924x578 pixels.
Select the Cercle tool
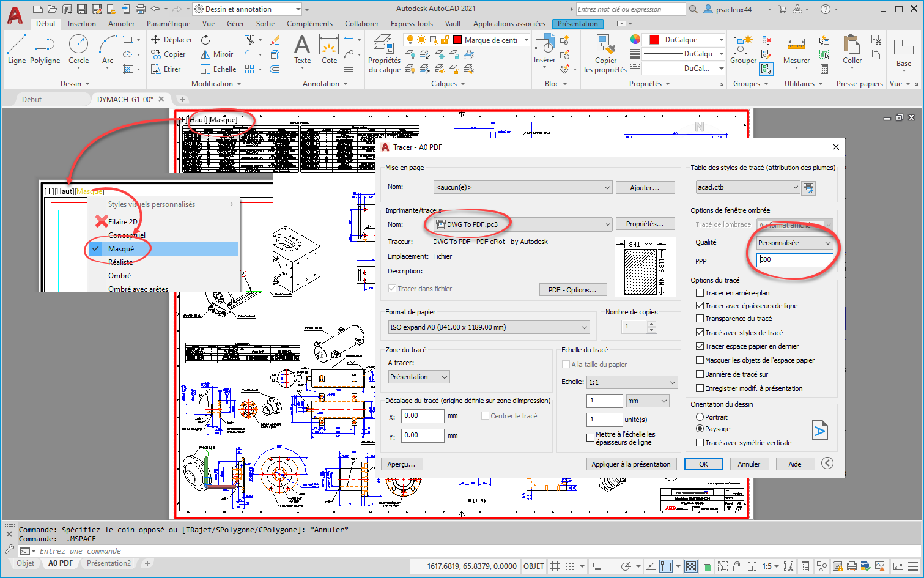[78, 49]
